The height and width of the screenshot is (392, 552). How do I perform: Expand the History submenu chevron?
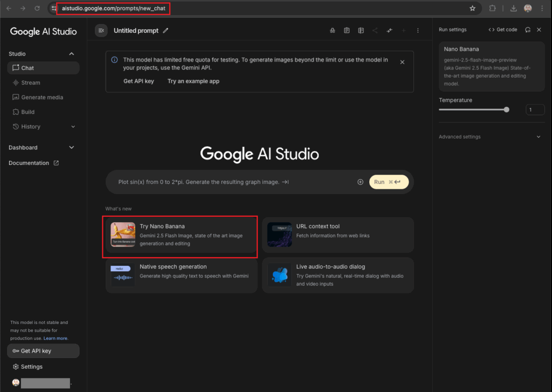pos(73,127)
